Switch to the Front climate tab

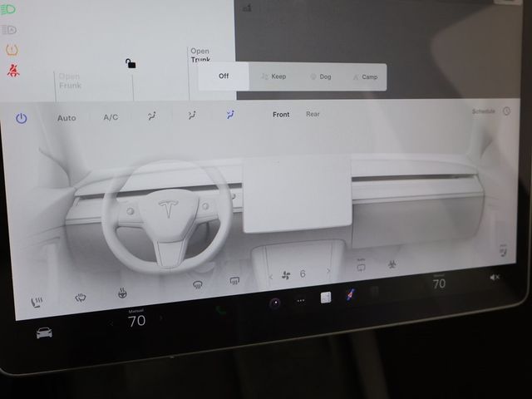click(x=281, y=115)
